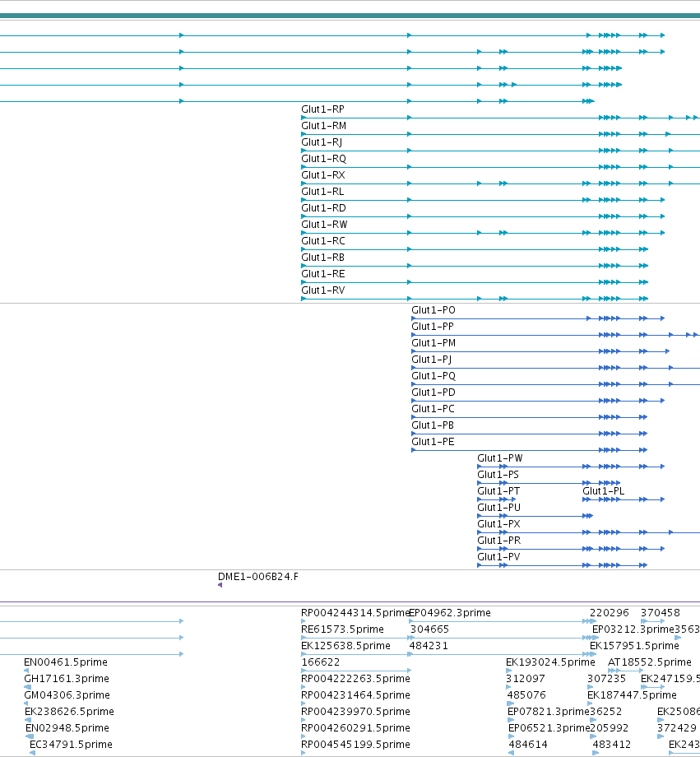
Task: Select the purple DME1-006B24.F arrow marker
Action: tap(220, 585)
